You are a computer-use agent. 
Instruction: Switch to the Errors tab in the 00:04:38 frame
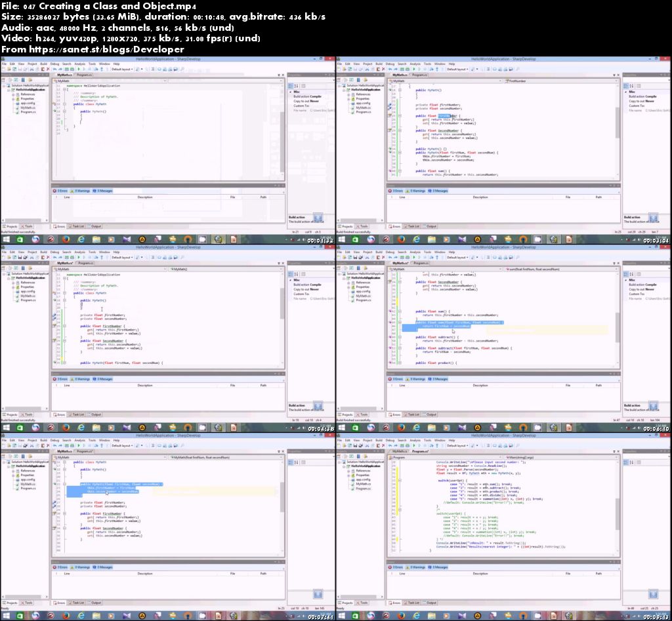(60, 414)
